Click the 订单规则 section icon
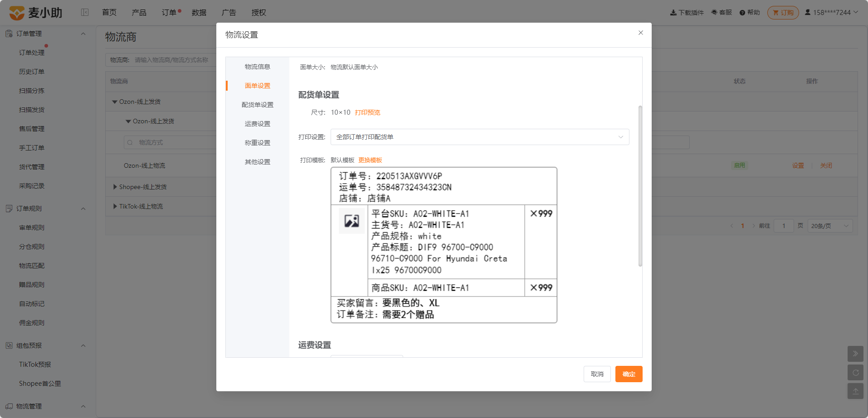 tap(9, 209)
